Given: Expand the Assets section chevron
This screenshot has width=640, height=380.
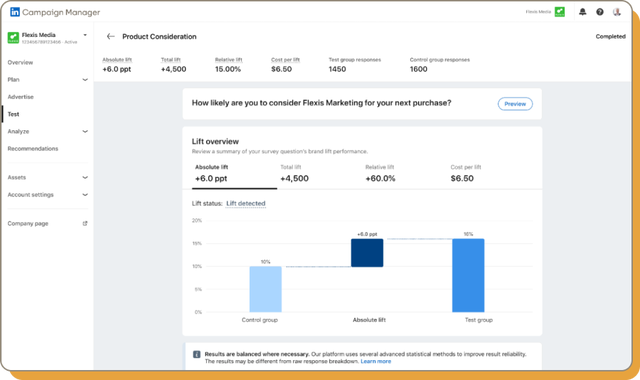Looking at the screenshot, I should [x=85, y=178].
